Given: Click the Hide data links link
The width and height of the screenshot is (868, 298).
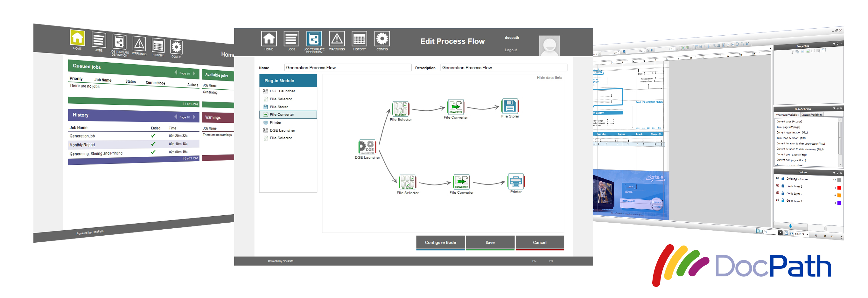Looking at the screenshot, I should pos(549,78).
